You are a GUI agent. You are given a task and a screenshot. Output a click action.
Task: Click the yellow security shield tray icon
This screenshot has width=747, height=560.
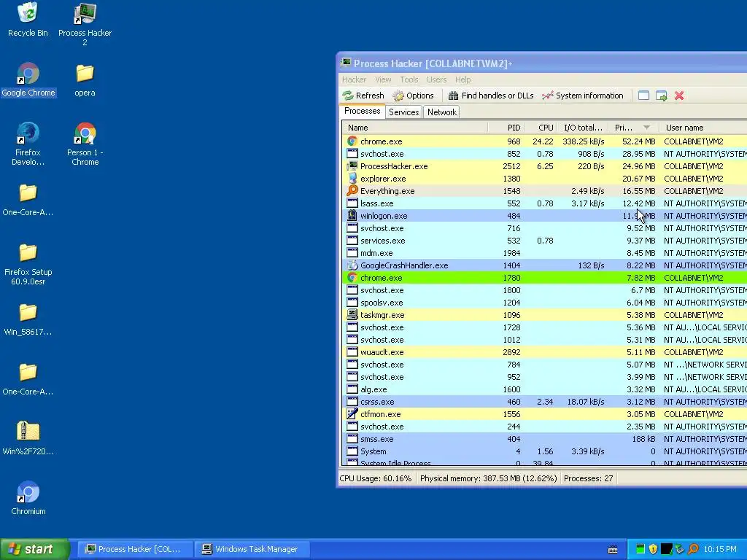(653, 549)
